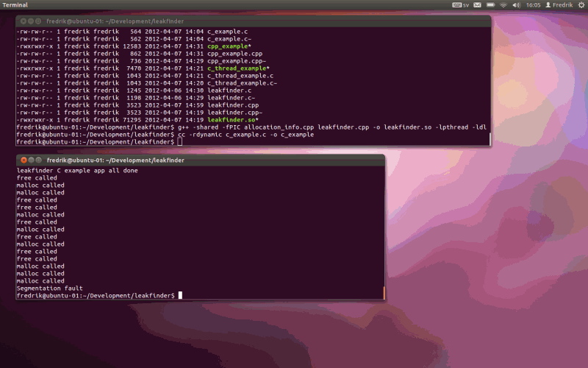Click the cc -rdynamic command line
This screenshot has width=588, height=368.
point(246,135)
